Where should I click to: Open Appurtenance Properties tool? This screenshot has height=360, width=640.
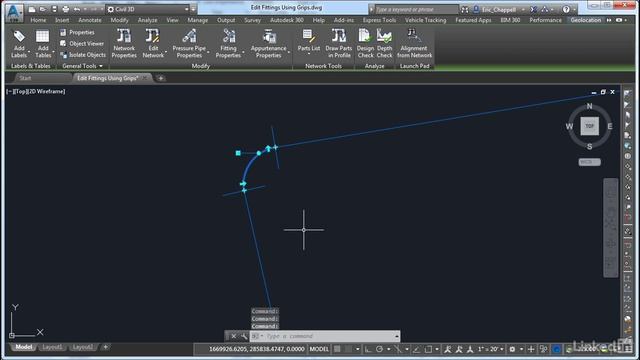click(x=268, y=44)
